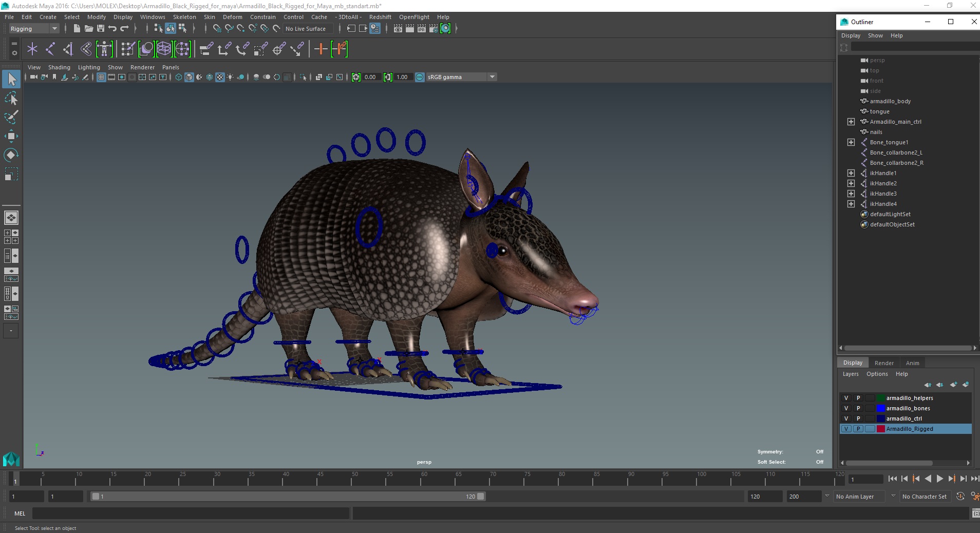
Task: Toggle visibility V of armadillo_bones layer
Action: [x=846, y=408]
